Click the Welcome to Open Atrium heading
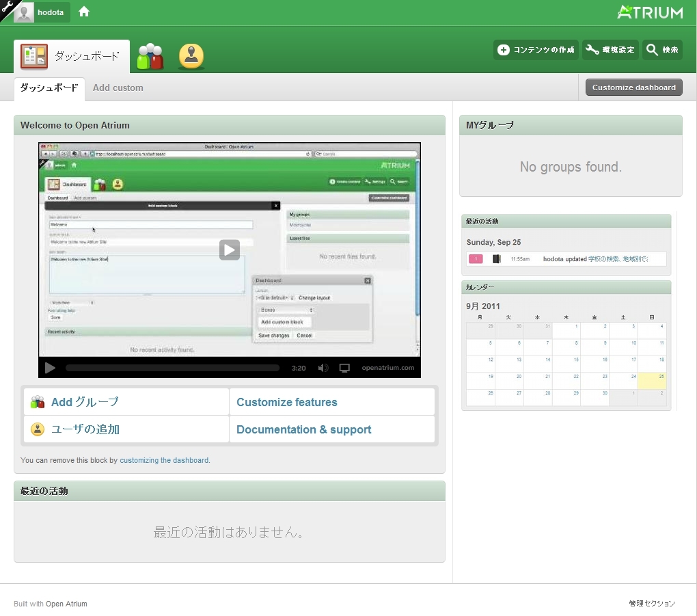This screenshot has height=616, width=697. [75, 125]
